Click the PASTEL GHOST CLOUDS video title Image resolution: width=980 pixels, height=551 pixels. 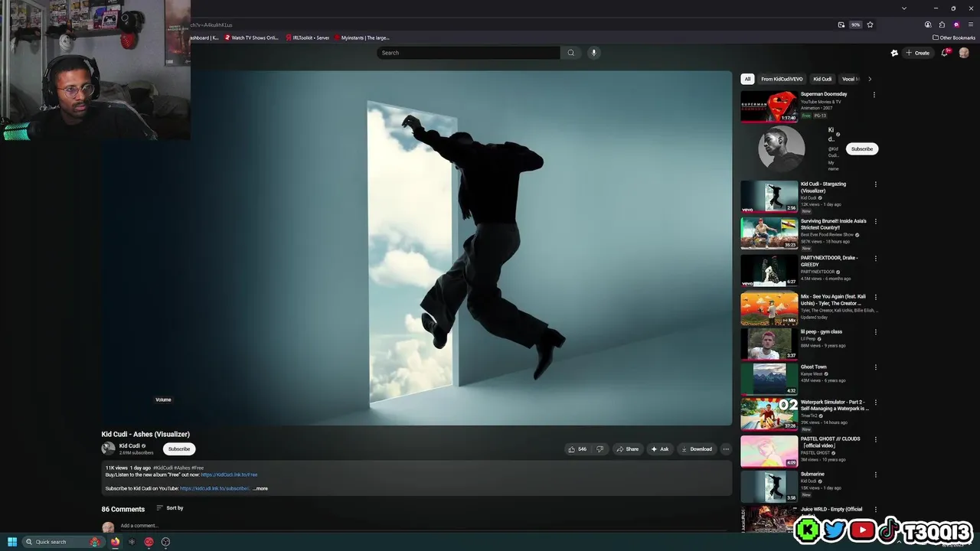point(831,442)
